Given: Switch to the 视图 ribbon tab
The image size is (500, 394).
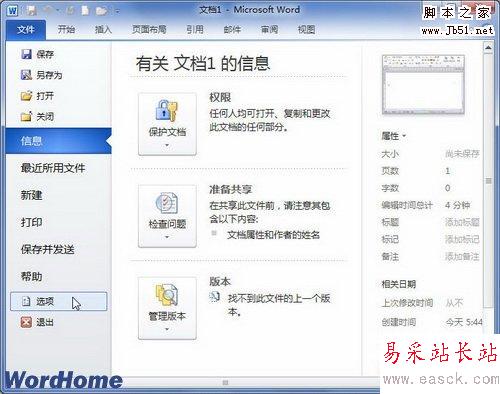Looking at the screenshot, I should (x=306, y=30).
